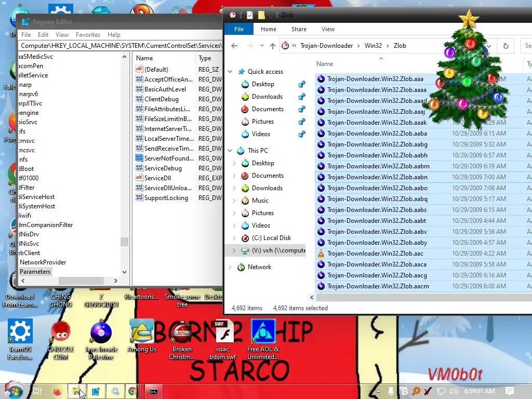This screenshot has height=399, width=532.
Task: Click the Name column header in Registry Editor
Action: coord(144,58)
